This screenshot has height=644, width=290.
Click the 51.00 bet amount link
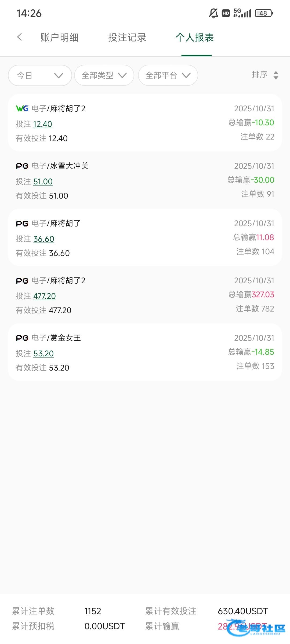click(x=43, y=181)
